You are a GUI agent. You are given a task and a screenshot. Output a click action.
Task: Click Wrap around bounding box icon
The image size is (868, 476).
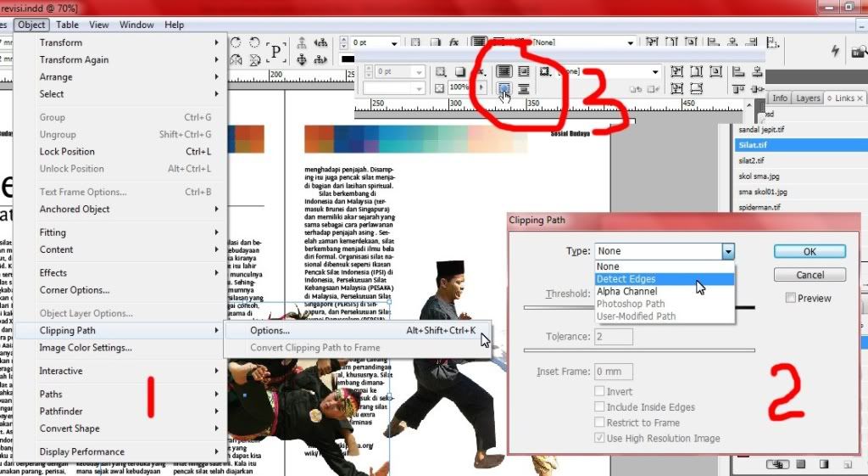[523, 71]
